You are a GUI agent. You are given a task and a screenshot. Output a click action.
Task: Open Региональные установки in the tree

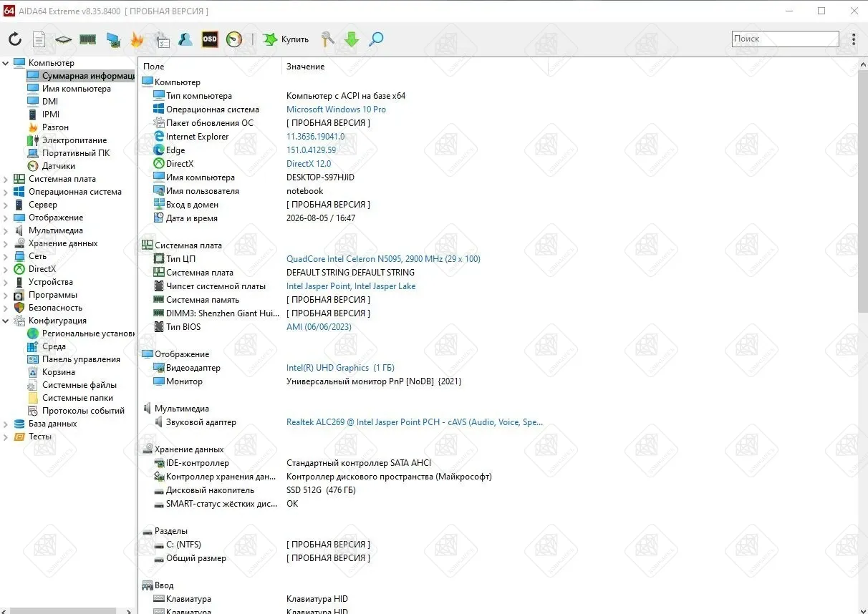point(88,333)
